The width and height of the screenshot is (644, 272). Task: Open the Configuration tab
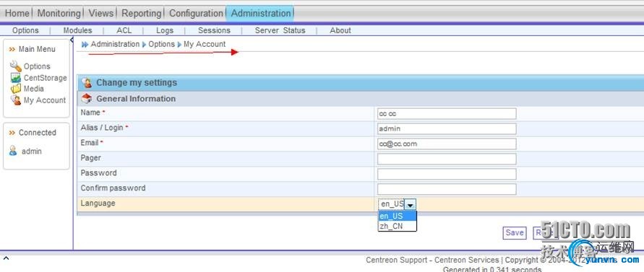pyautogui.click(x=197, y=13)
